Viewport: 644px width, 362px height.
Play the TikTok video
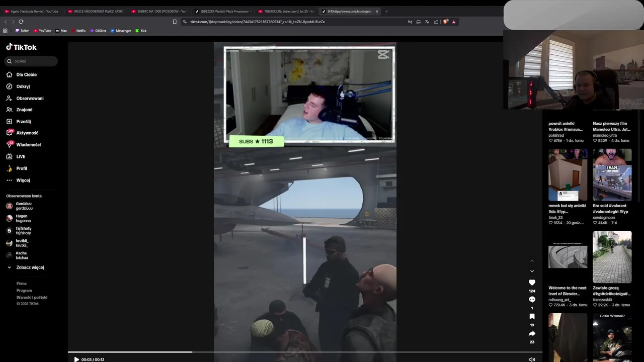[x=76, y=359]
